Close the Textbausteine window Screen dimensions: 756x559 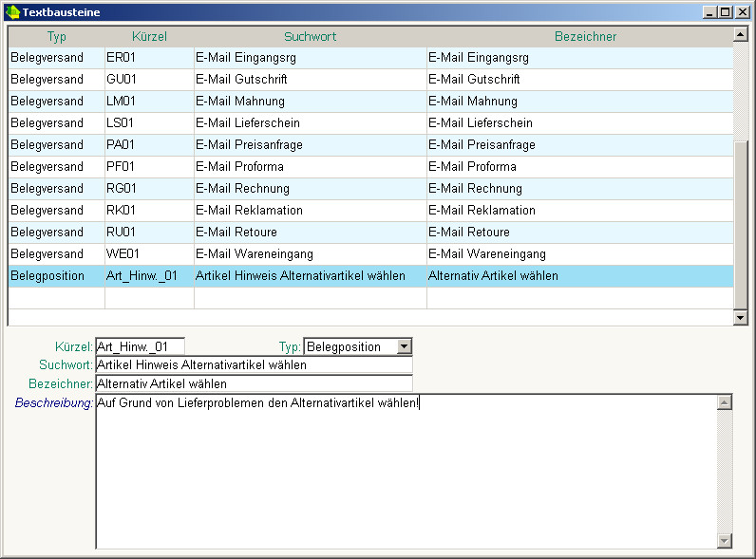click(742, 12)
